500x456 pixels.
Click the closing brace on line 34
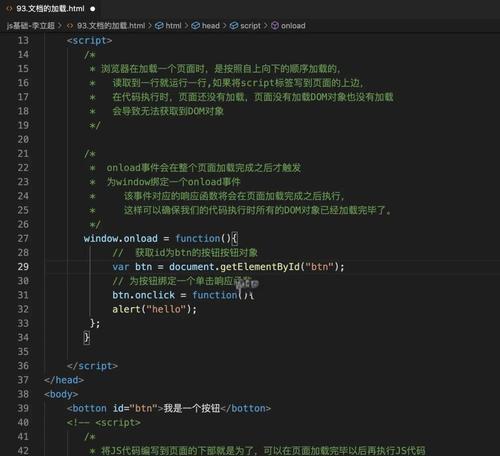click(86, 338)
